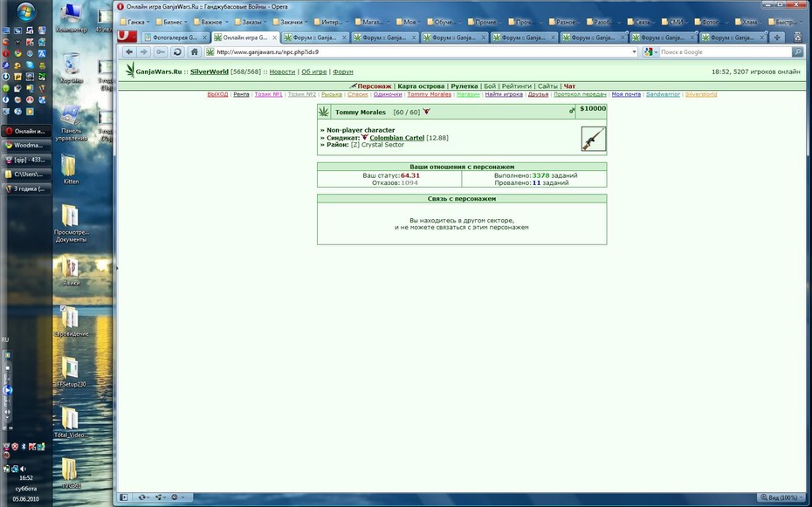Switch to the Woodma... Chrome taskbar button
The height and width of the screenshot is (507, 812).
click(x=26, y=146)
